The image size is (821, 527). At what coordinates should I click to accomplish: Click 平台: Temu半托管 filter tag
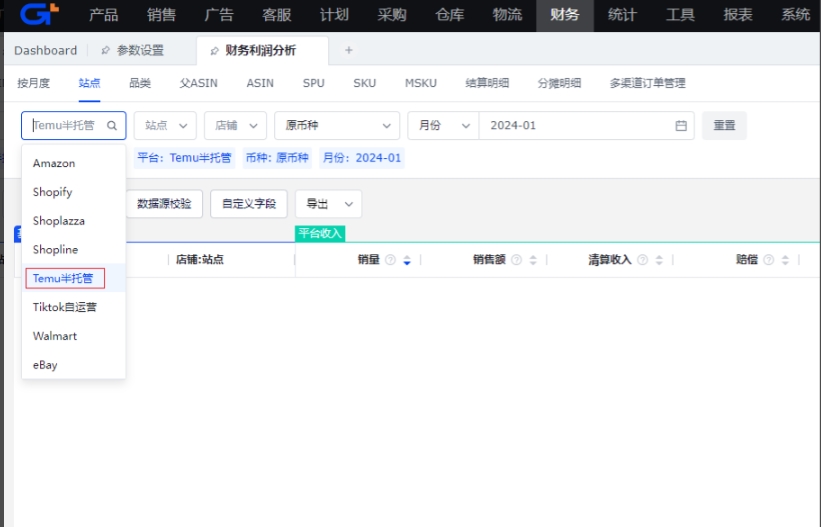point(184,158)
